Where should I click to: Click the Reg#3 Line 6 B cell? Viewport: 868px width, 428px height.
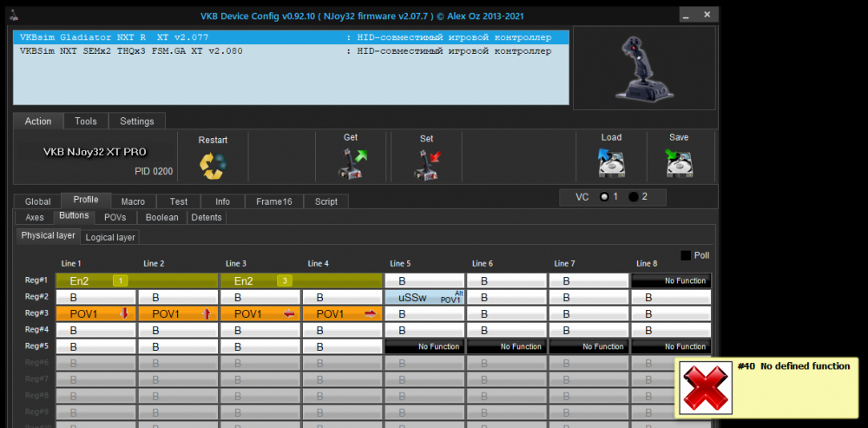pyautogui.click(x=507, y=314)
